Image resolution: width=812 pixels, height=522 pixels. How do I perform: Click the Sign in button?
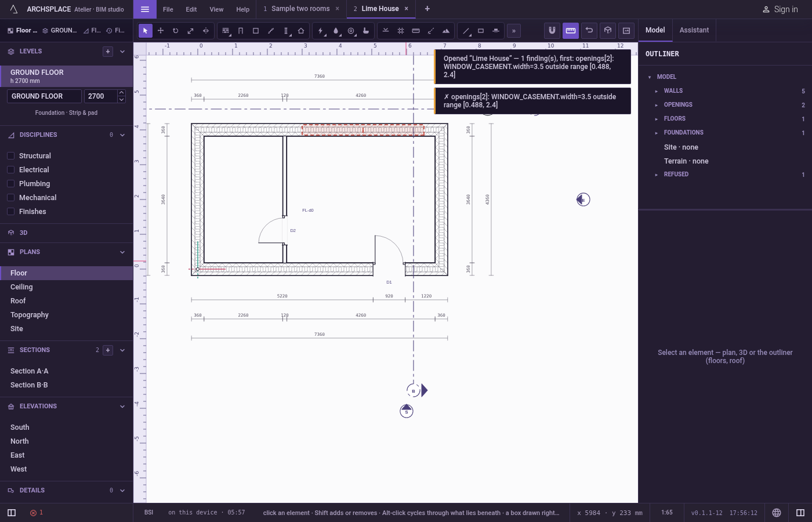click(x=780, y=9)
